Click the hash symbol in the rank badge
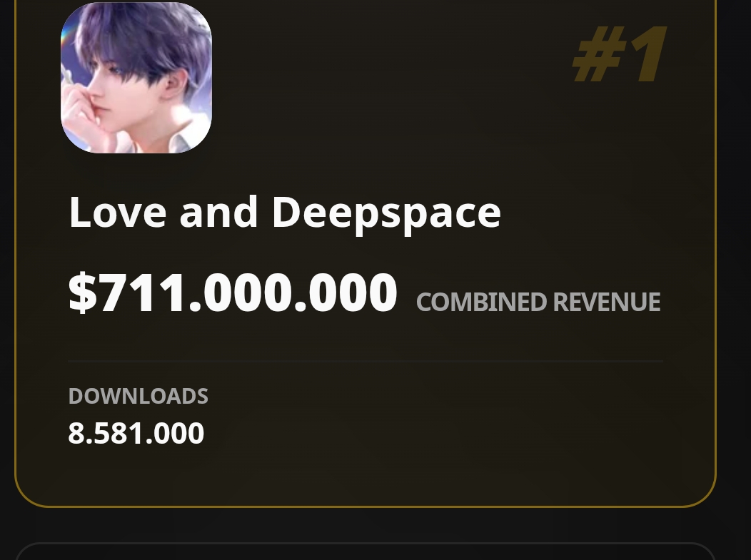The width and height of the screenshot is (751, 560). 600,54
